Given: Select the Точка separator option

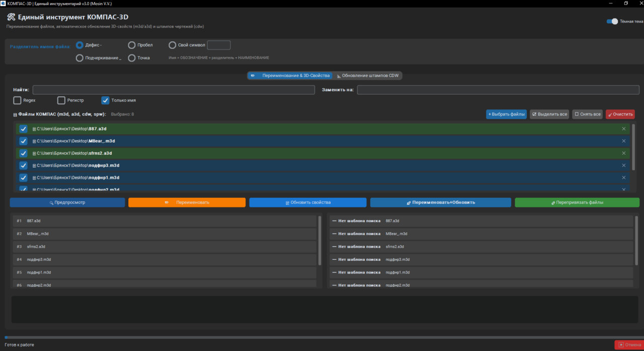Looking at the screenshot, I should coord(132,58).
